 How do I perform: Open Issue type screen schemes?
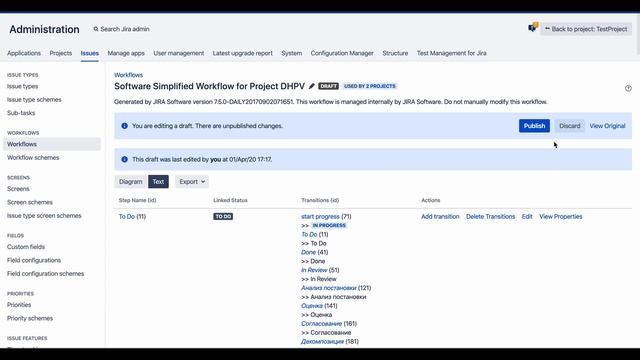point(44,216)
